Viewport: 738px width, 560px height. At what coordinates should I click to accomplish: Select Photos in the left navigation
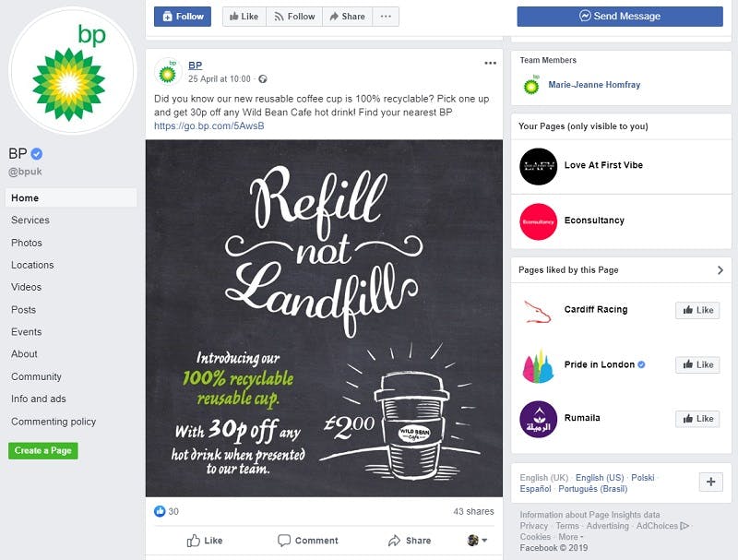tap(27, 243)
